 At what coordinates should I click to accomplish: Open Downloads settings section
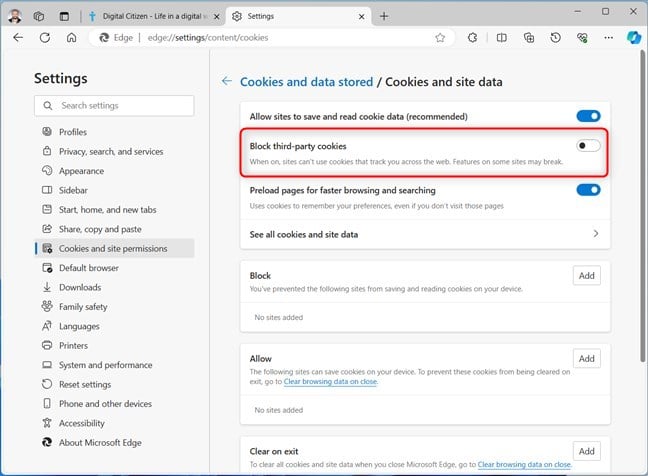click(114, 287)
